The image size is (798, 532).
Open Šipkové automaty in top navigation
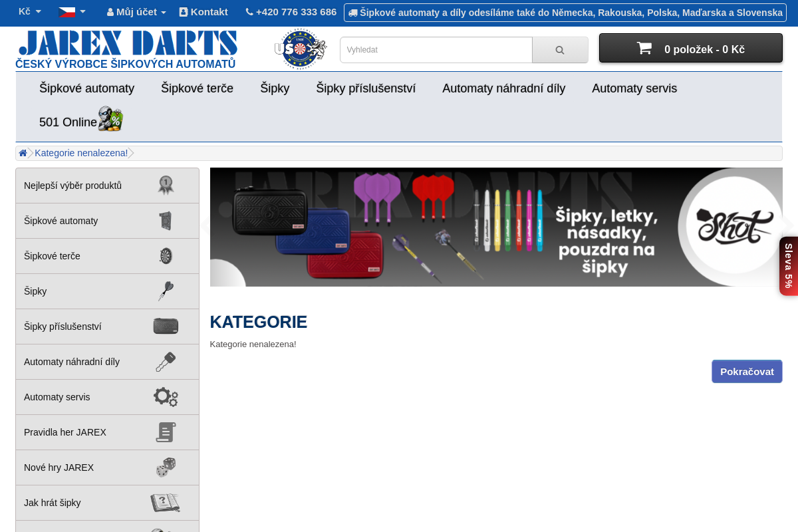(86, 88)
